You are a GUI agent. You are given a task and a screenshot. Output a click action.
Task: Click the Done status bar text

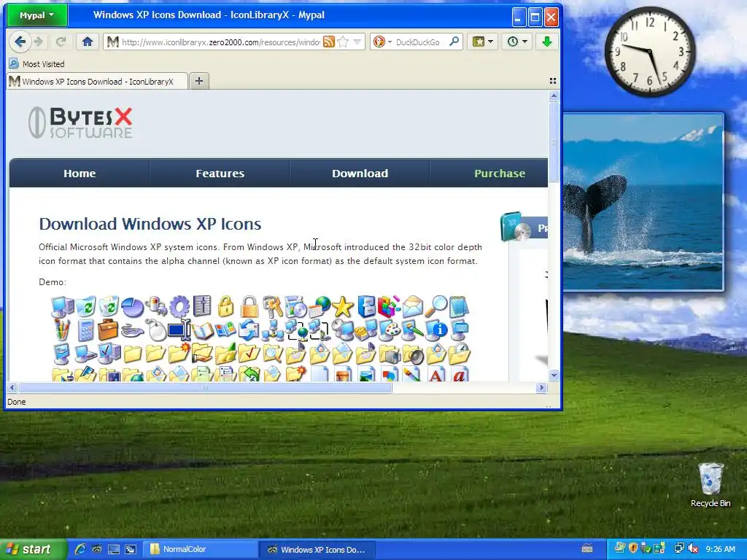[17, 402]
